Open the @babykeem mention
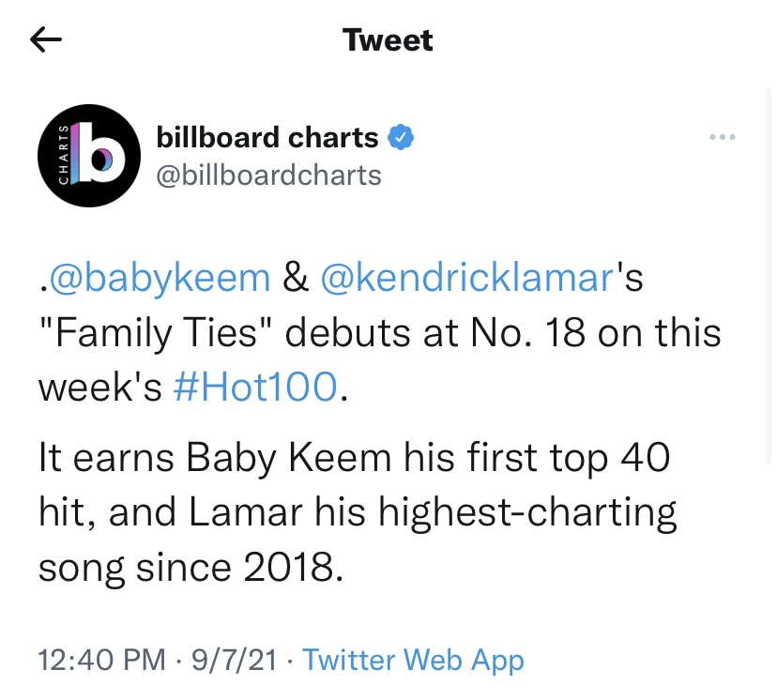The width and height of the screenshot is (777, 700). (x=160, y=278)
